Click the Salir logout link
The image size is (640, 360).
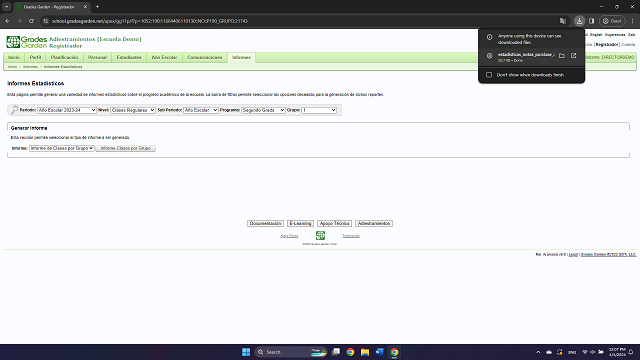coord(632,35)
